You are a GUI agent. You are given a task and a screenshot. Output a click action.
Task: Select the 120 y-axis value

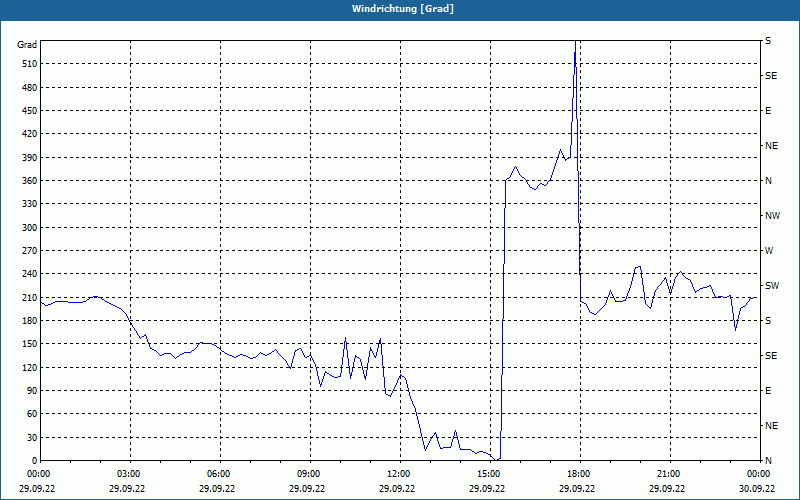[x=30, y=367]
